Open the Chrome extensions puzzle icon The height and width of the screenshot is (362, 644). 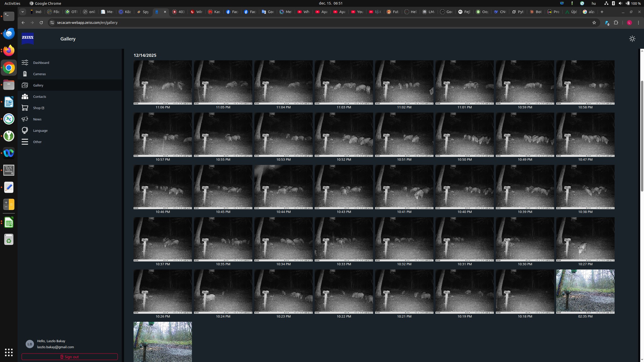click(616, 23)
